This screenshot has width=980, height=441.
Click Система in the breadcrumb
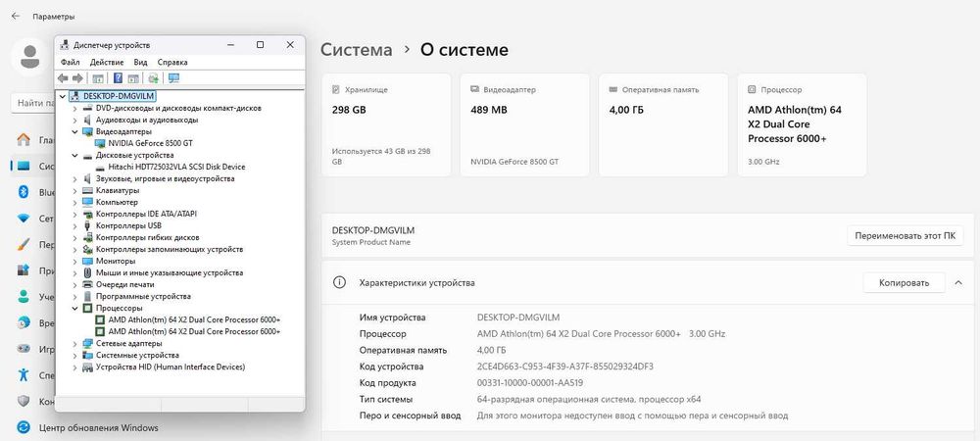[x=357, y=50]
